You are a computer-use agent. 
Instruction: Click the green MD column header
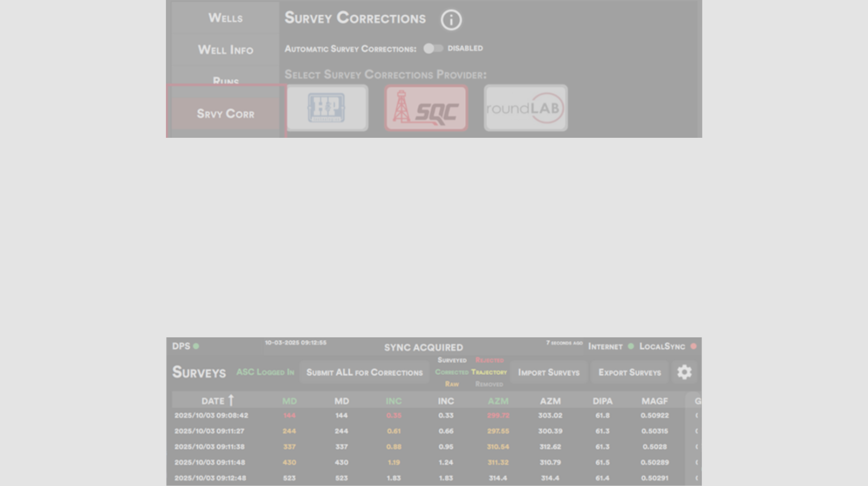tap(289, 401)
